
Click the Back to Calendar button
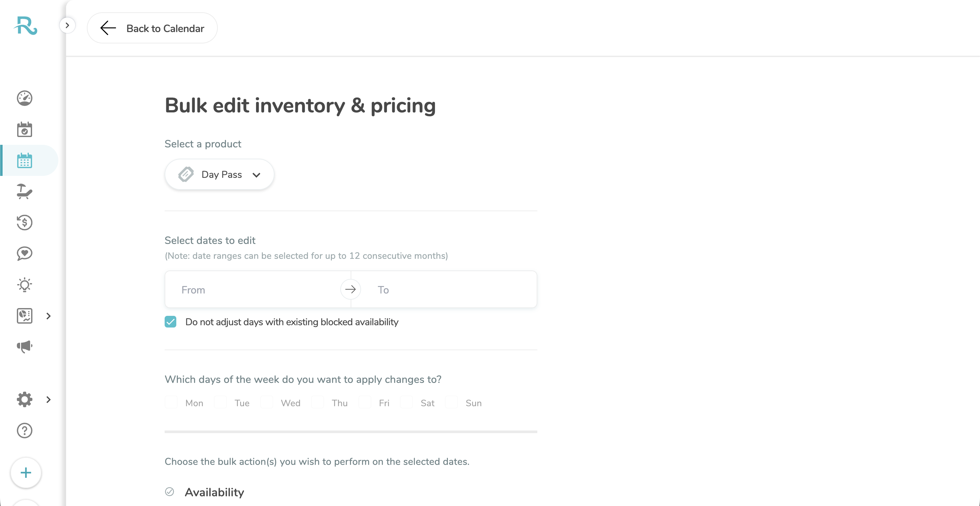click(x=152, y=28)
